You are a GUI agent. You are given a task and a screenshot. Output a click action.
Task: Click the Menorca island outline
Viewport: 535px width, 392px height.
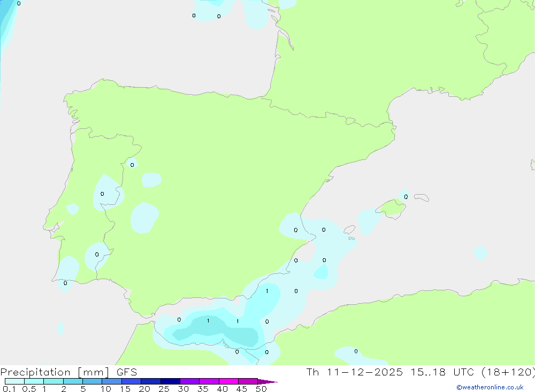[x=422, y=198]
